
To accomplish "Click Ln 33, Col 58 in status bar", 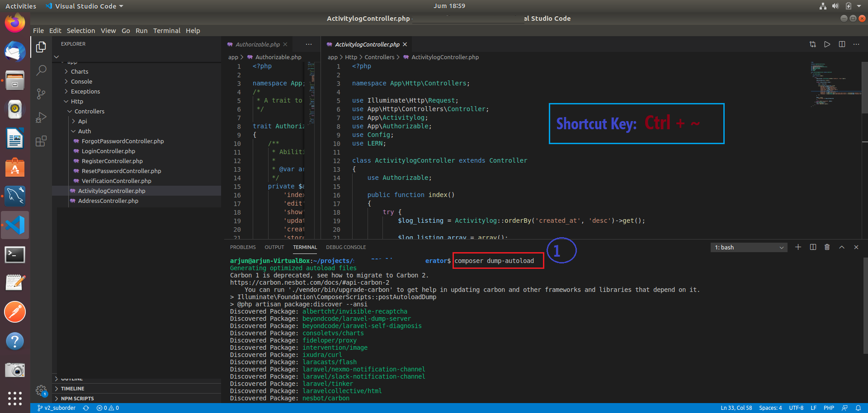I will point(736,408).
